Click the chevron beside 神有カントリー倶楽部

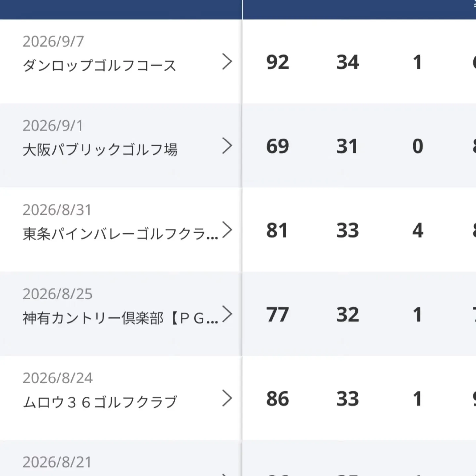[x=227, y=314]
